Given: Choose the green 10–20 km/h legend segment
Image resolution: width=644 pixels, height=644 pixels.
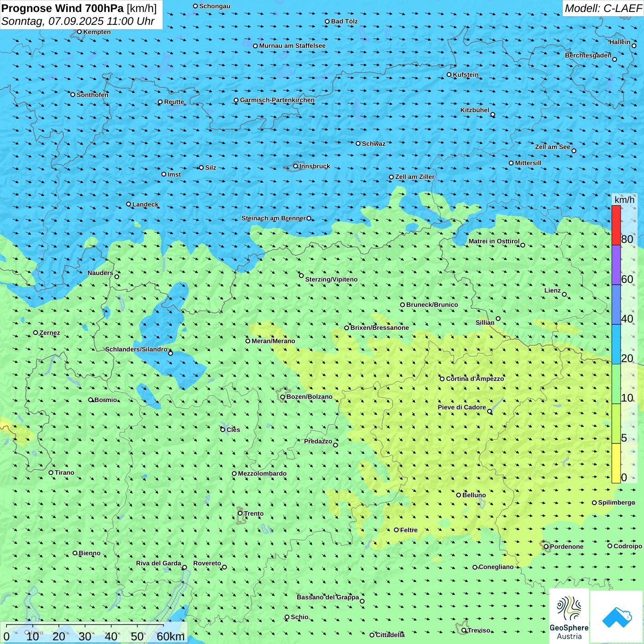Looking at the screenshot, I should [616, 384].
